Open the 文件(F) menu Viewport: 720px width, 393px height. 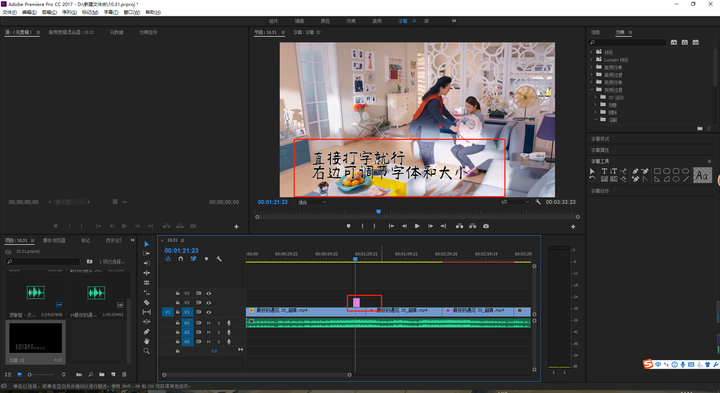coord(9,12)
